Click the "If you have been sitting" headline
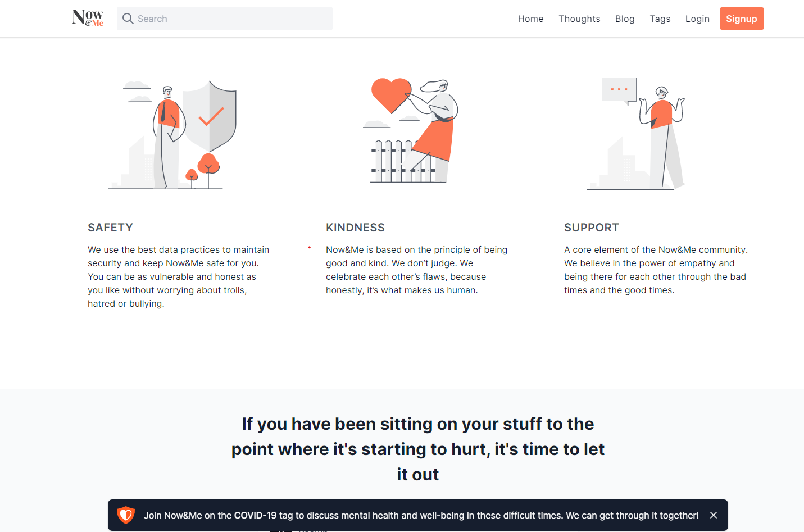The width and height of the screenshot is (804, 532). point(417,449)
